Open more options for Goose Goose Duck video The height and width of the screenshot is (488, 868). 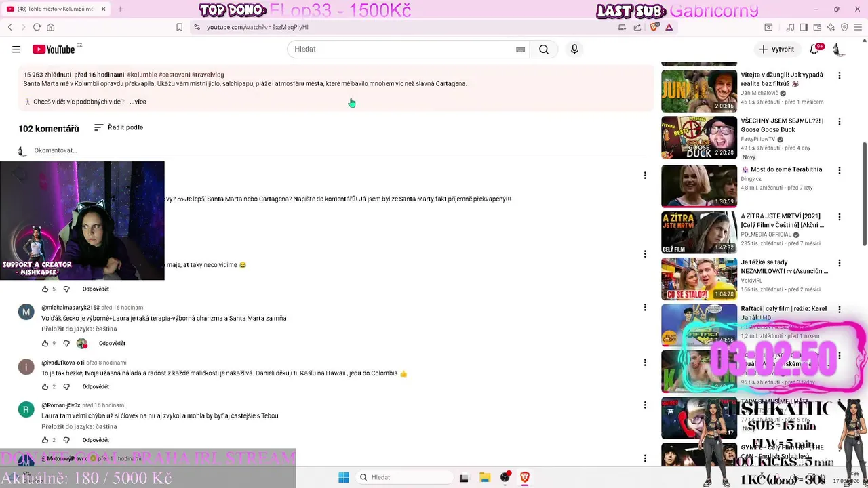[840, 122]
